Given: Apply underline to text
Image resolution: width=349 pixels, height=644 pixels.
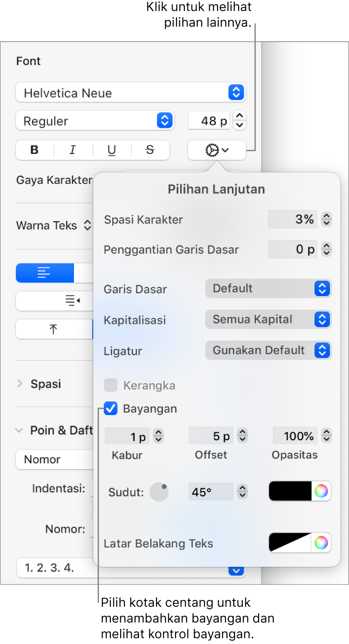Looking at the screenshot, I should click(x=112, y=150).
